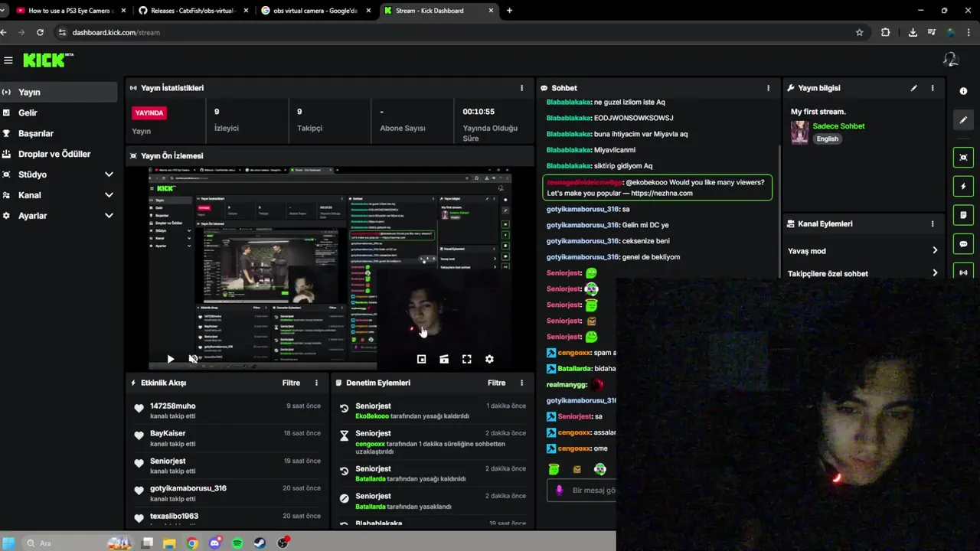Toggle the stream preview widget icon in right rail
Image resolution: width=980 pixels, height=551 pixels.
(x=963, y=158)
